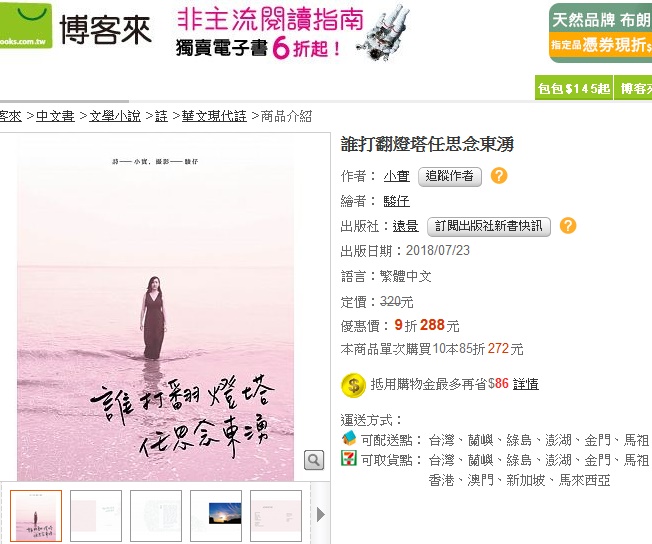Click the 7-Eleven pickup store icon
Viewport: 652px width, 544px height.
coord(349,458)
